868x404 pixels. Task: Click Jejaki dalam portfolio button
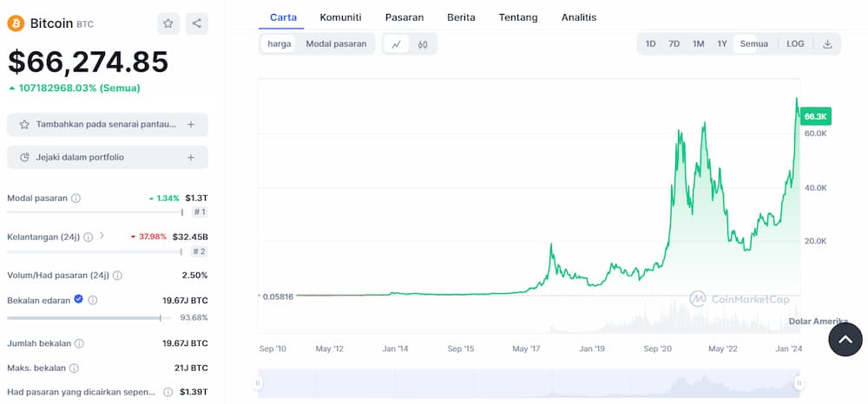pyautogui.click(x=108, y=158)
